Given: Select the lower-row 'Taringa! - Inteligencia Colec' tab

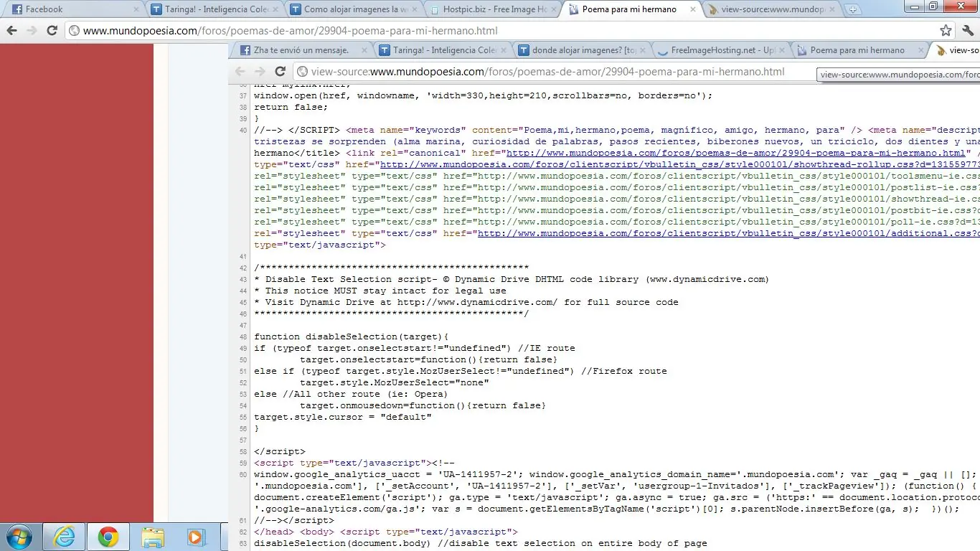Looking at the screenshot, I should click(443, 50).
